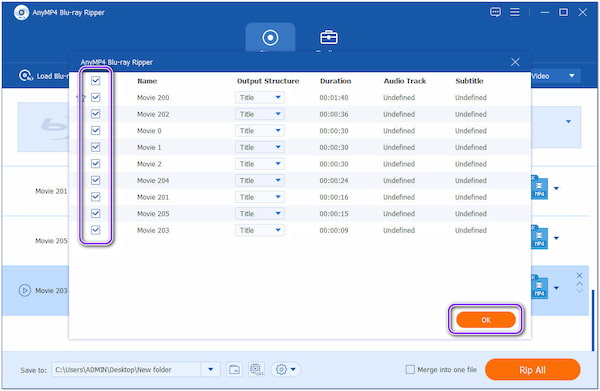Expand the Blu-ray disc info panel arrow
Screen dimensions: 600x391
click(x=569, y=122)
